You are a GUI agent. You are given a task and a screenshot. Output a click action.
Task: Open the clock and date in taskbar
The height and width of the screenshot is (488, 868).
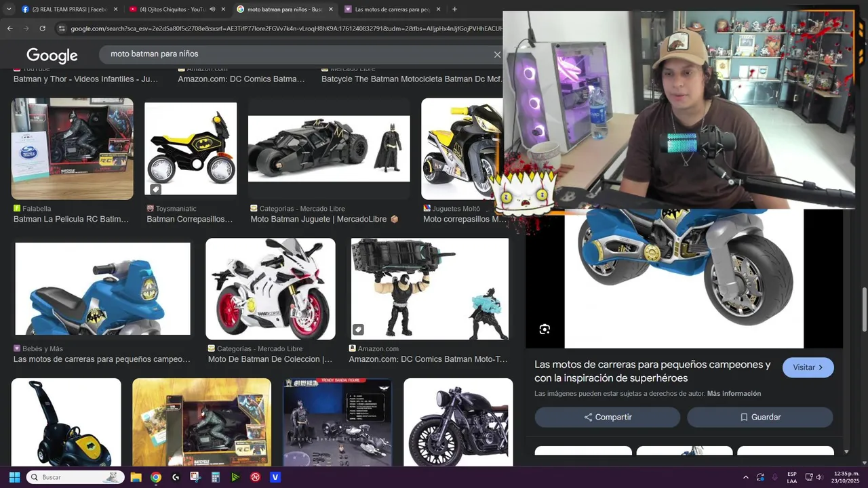pos(846,477)
